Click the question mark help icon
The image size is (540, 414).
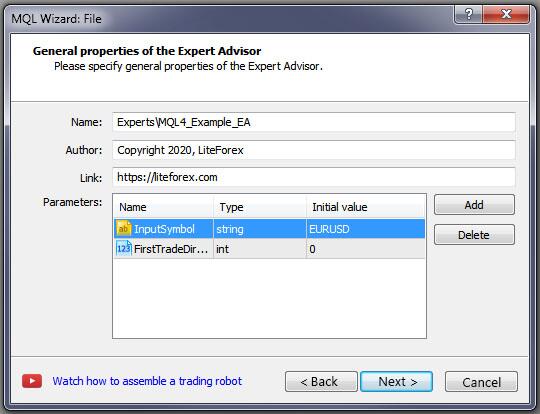coord(469,14)
